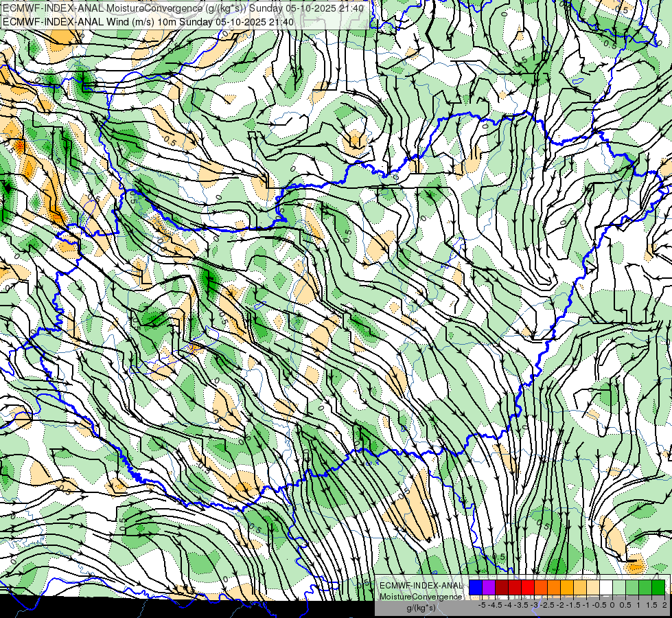The height and width of the screenshot is (618, 672).
Task: Click the purple legend swatch
Action: pyautogui.click(x=489, y=587)
